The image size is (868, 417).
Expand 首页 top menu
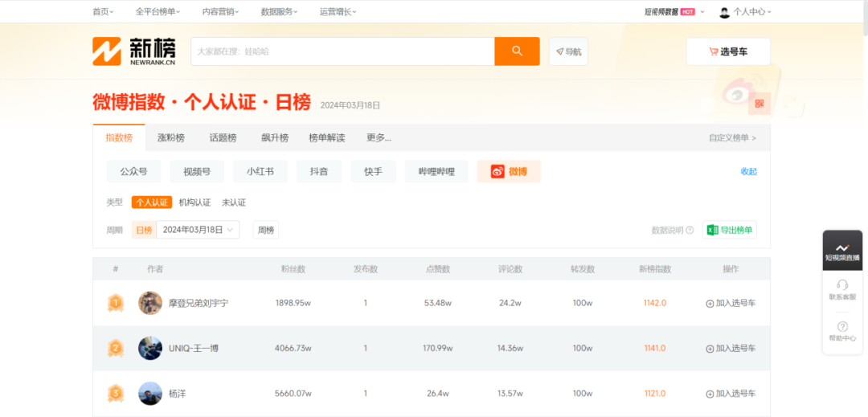104,11
